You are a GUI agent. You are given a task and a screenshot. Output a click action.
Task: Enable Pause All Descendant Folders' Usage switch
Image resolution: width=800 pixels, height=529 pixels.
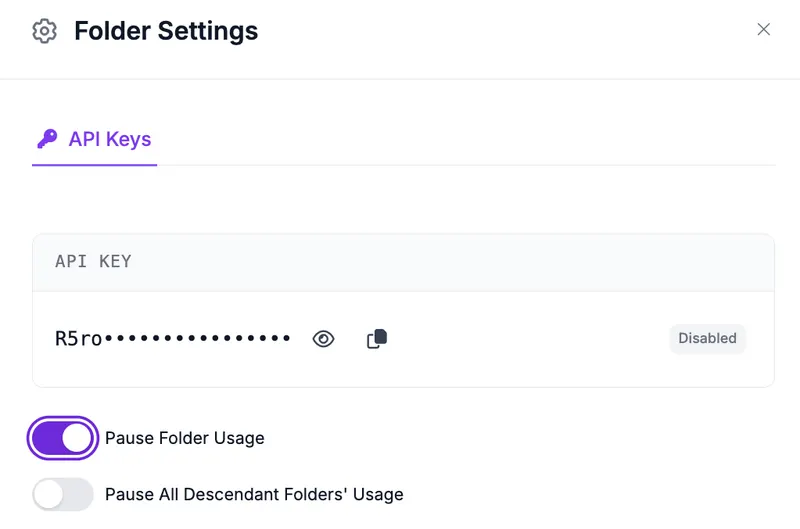(x=63, y=494)
